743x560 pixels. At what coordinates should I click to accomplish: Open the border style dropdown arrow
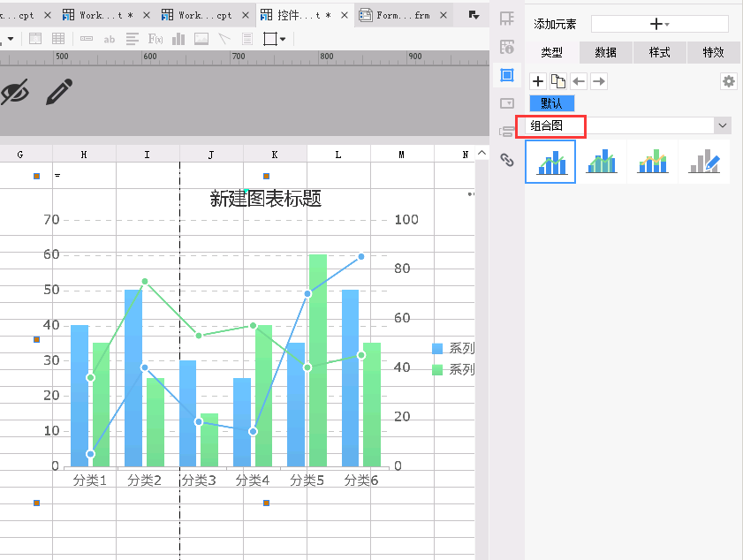[x=283, y=40]
